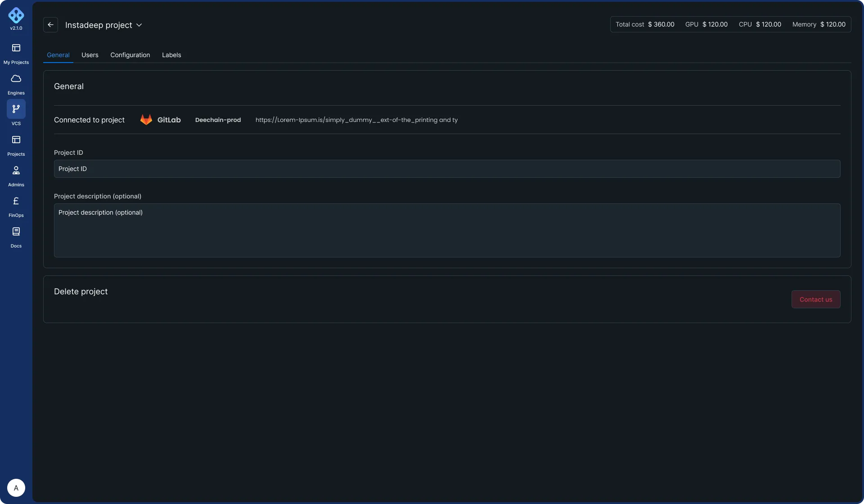Click the GitLab logo
864x504 pixels.
click(x=146, y=120)
